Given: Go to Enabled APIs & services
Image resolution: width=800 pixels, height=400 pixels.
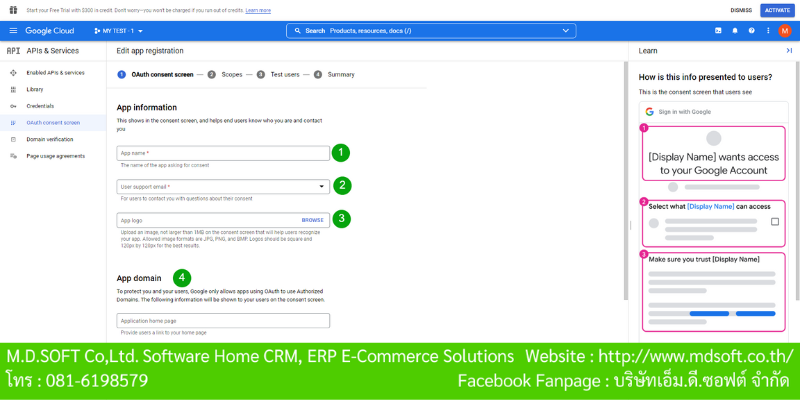Looking at the screenshot, I should [56, 73].
